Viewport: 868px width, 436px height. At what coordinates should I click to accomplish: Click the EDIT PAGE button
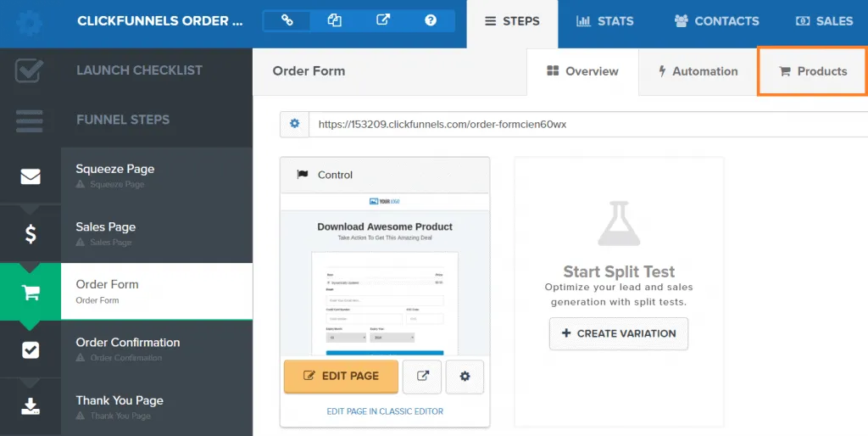click(x=341, y=376)
